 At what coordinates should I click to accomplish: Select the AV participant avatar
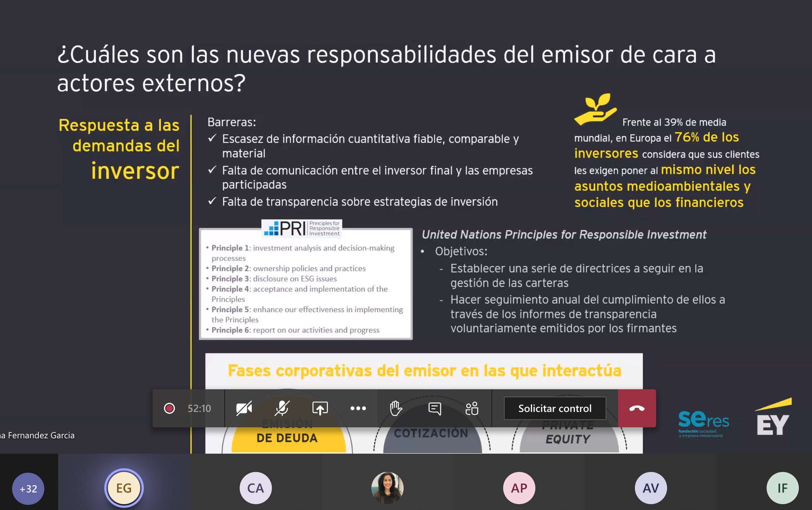(651, 488)
